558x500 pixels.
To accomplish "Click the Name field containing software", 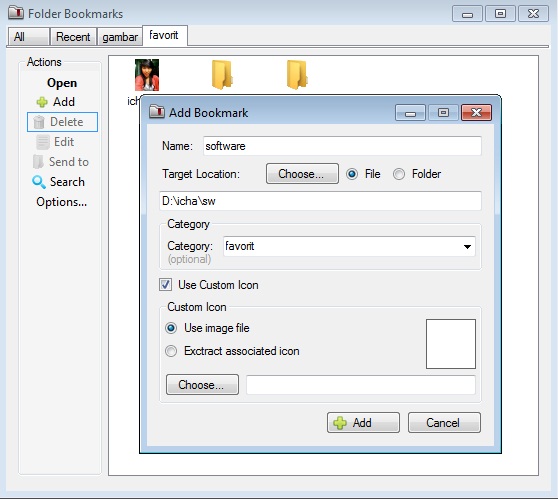I will [342, 146].
